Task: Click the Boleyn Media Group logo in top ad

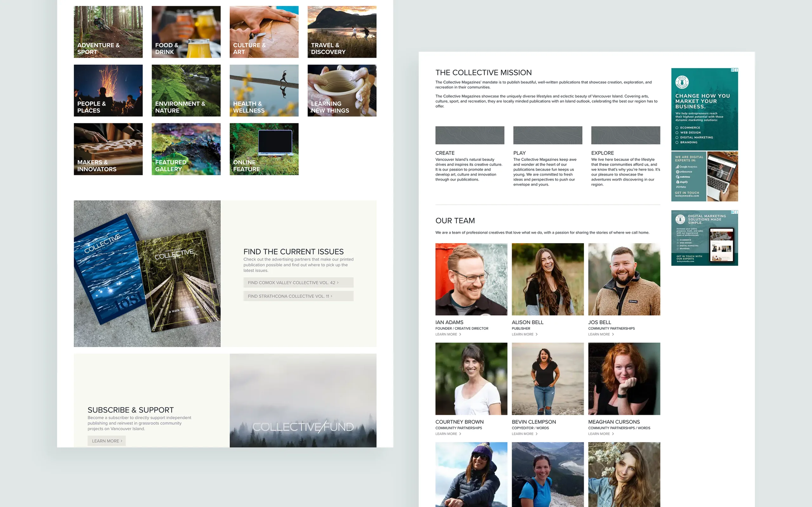Action: point(682,82)
